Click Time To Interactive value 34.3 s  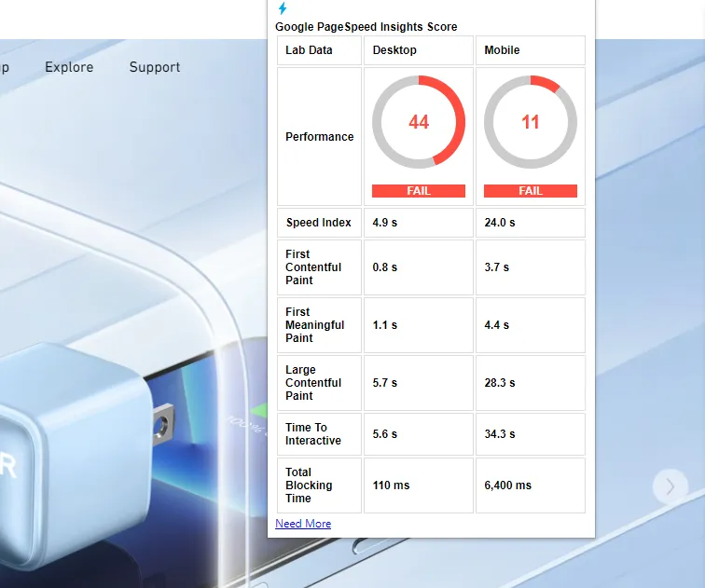(500, 434)
